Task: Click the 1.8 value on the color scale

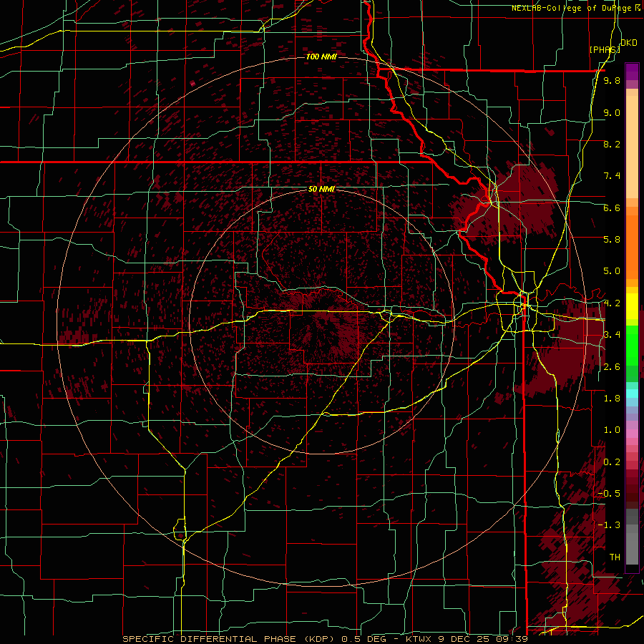Action: click(x=612, y=399)
